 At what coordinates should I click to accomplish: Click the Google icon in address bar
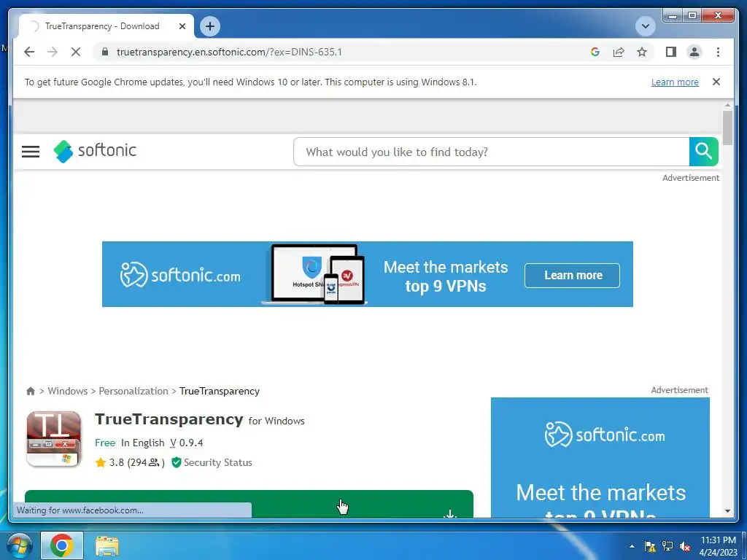coord(595,52)
